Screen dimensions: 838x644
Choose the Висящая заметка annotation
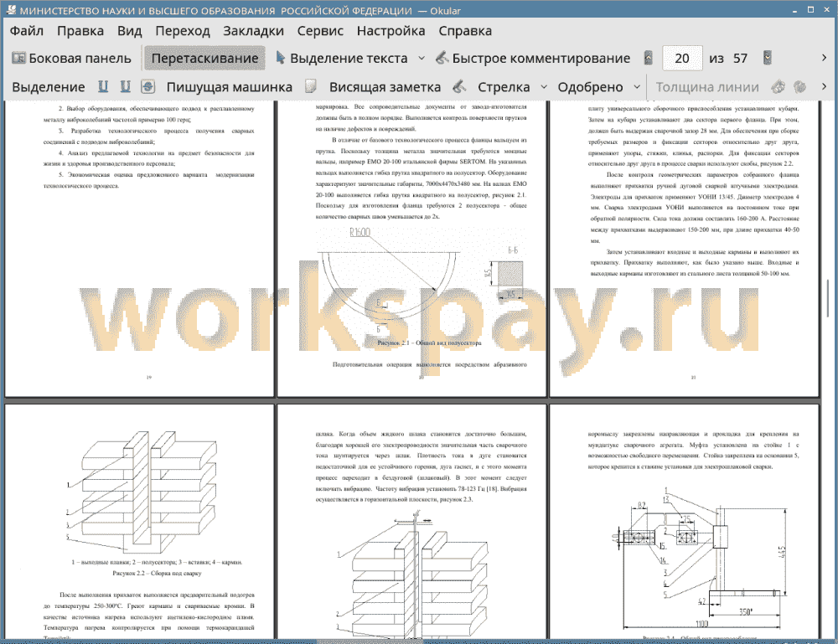point(385,87)
